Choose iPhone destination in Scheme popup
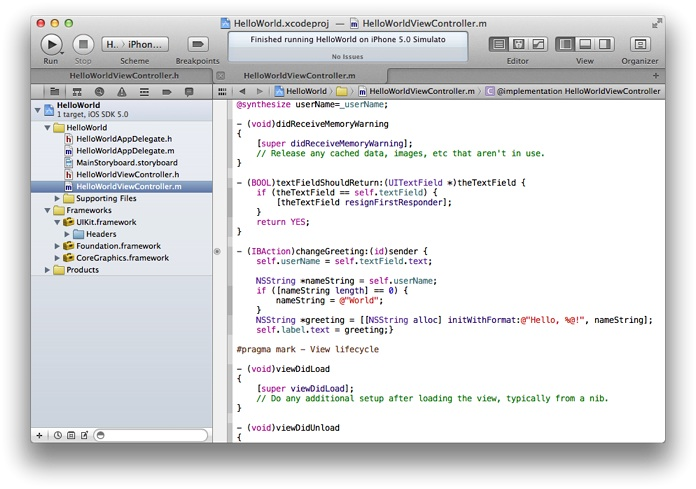The image size is (696, 489). coord(146,44)
